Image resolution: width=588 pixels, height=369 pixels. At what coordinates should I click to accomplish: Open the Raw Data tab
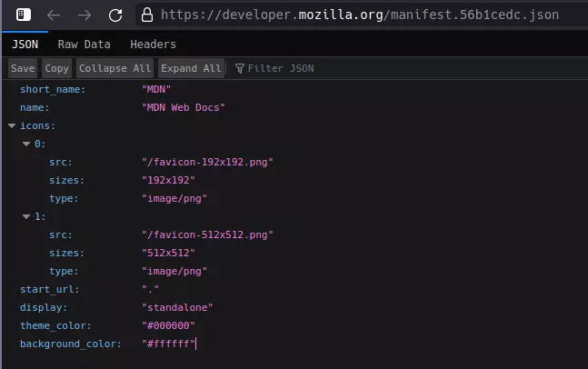[84, 45]
